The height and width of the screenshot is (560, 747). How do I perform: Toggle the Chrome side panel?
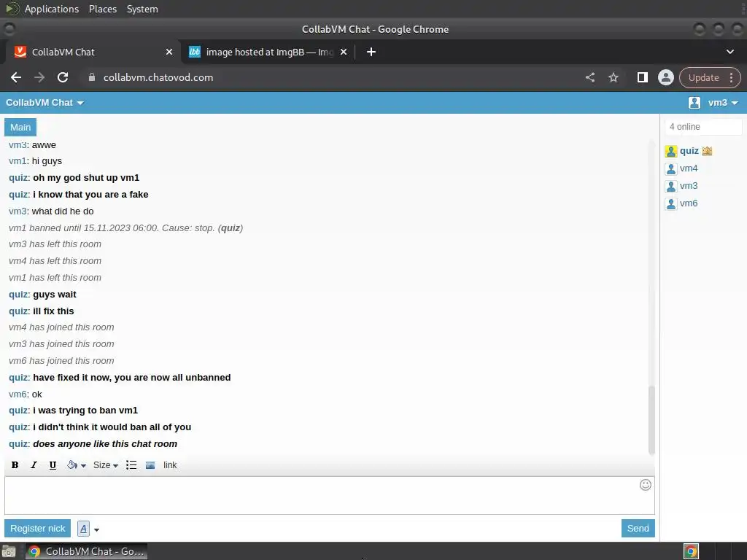click(642, 77)
